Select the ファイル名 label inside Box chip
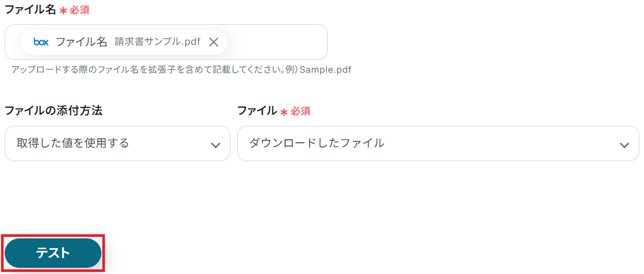The image size is (644, 274). (x=82, y=42)
